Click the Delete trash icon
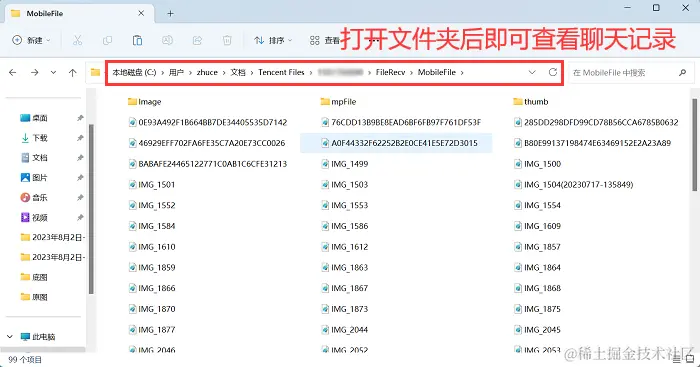 tap(227, 41)
